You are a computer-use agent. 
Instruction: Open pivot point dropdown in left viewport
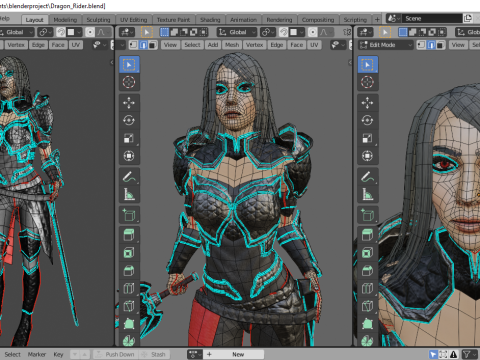(x=45, y=32)
